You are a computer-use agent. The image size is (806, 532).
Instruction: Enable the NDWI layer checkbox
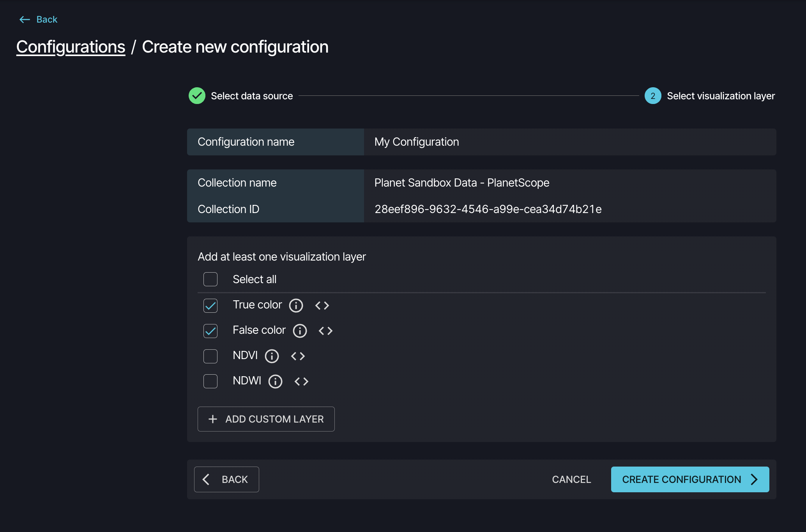tap(210, 381)
